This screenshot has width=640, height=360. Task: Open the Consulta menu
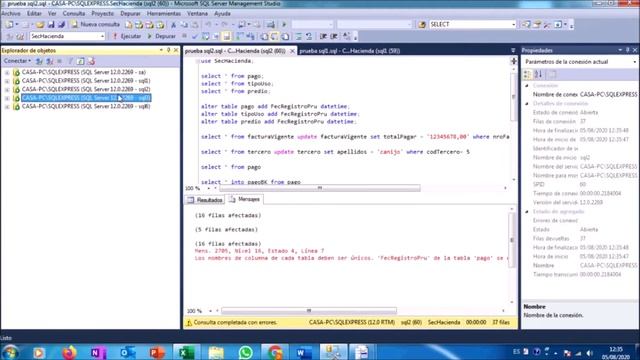[73, 13]
